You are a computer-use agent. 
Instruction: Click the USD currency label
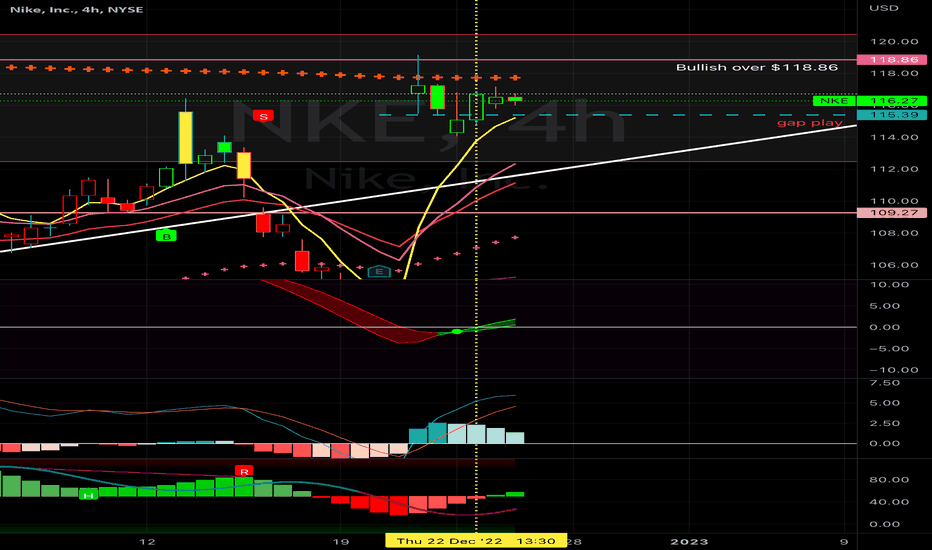(x=884, y=8)
